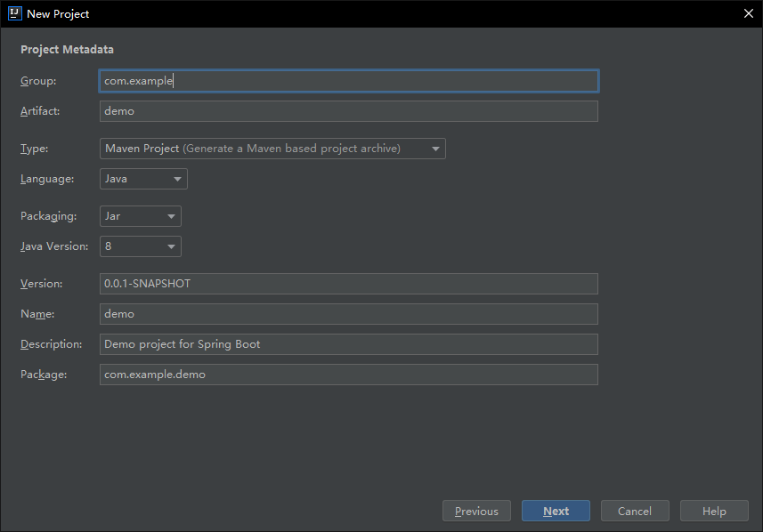Select the Version field with 0.0.1-SNAPSHOT
The image size is (763, 532).
(x=348, y=284)
